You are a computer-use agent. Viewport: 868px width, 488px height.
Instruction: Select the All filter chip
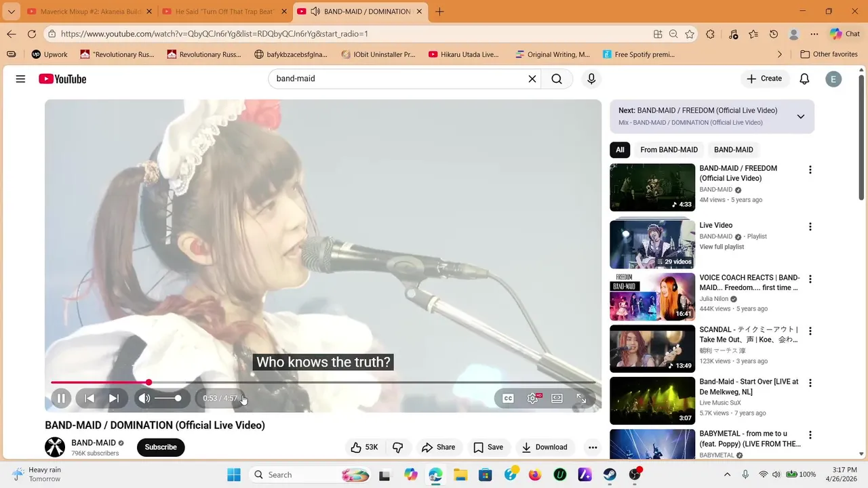click(620, 150)
